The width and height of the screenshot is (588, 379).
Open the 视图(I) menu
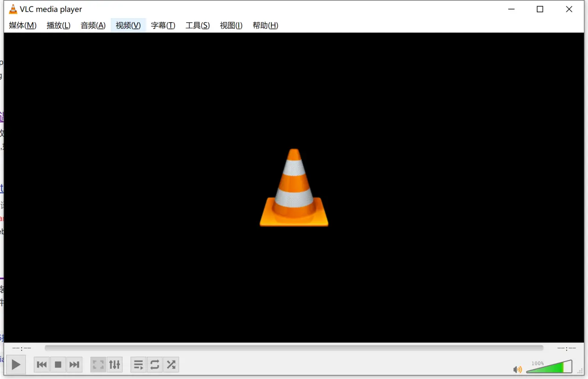231,25
